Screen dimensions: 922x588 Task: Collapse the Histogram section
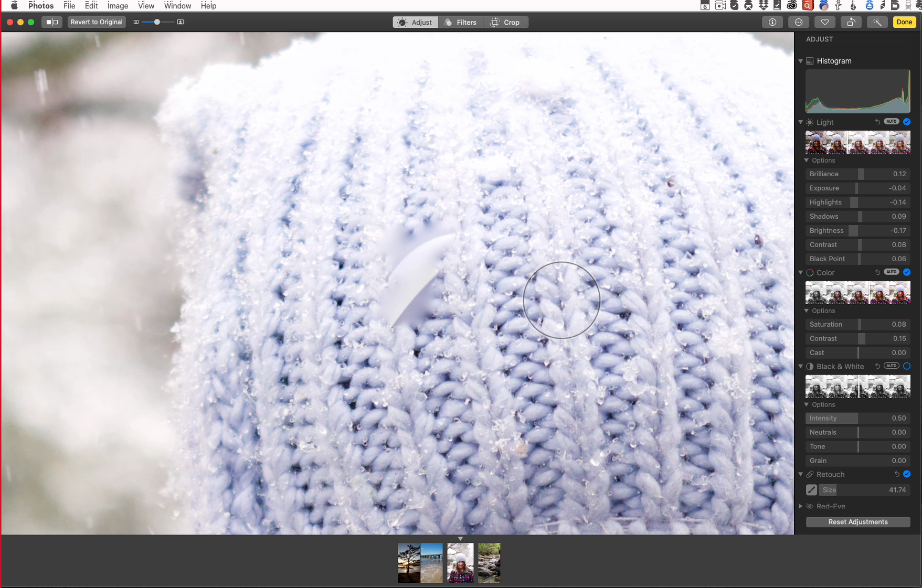click(801, 61)
